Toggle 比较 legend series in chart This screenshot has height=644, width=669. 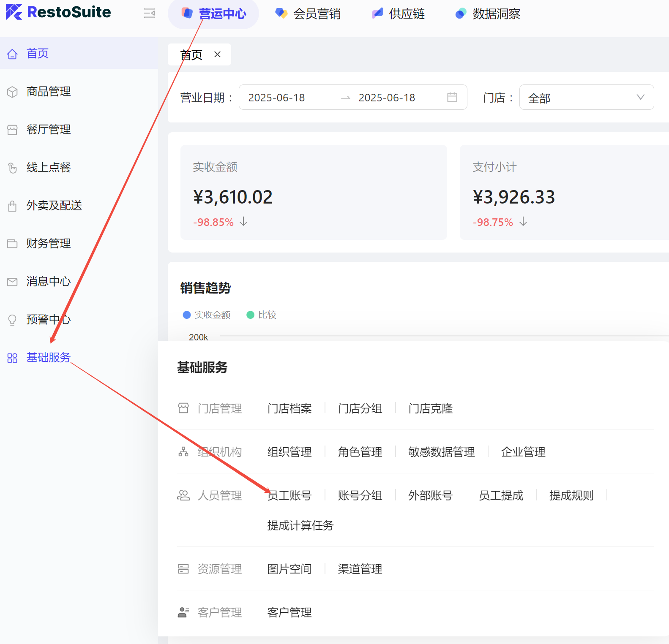pyautogui.click(x=261, y=315)
